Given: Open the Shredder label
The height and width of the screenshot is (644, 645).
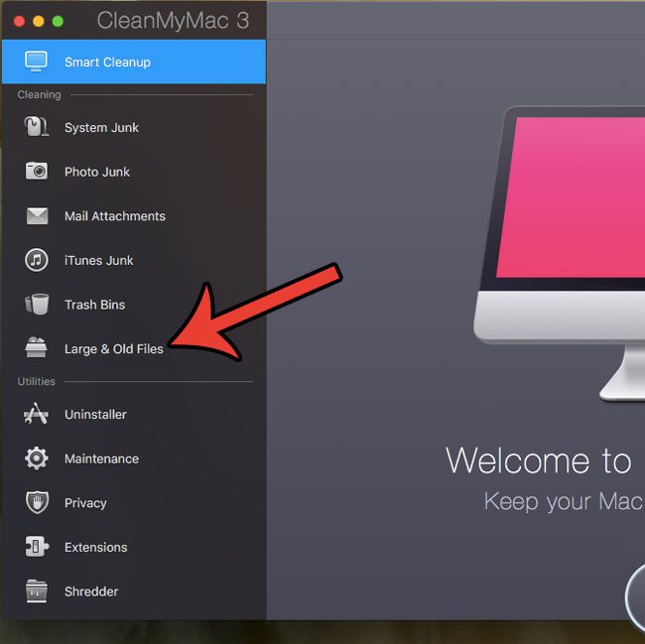Looking at the screenshot, I should pos(91,591).
